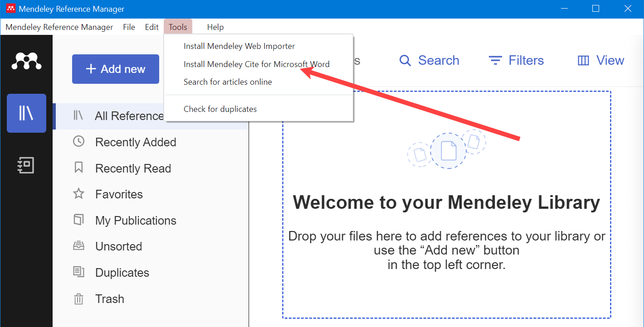Click the trash can icon beside Trash
Screen dimensions: 644x327
pos(79,298)
